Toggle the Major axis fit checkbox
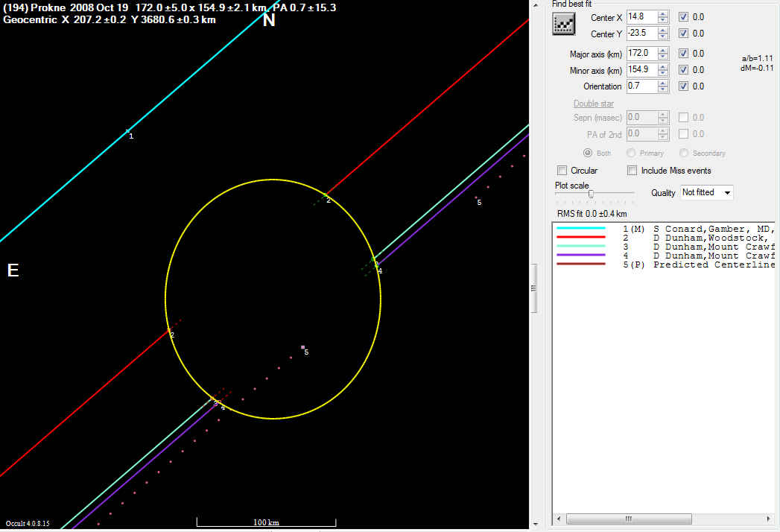The width and height of the screenshot is (780, 532). 683,53
